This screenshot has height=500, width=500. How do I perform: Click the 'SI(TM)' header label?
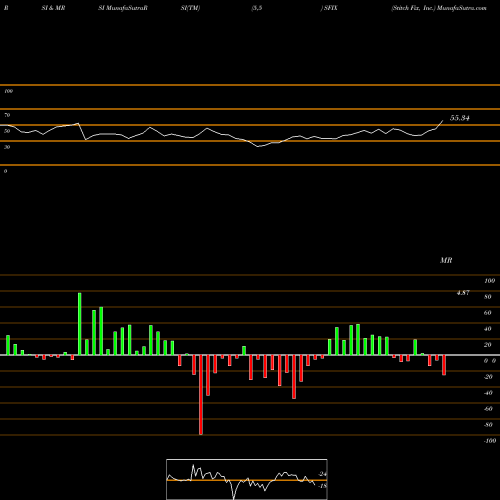(190, 8)
